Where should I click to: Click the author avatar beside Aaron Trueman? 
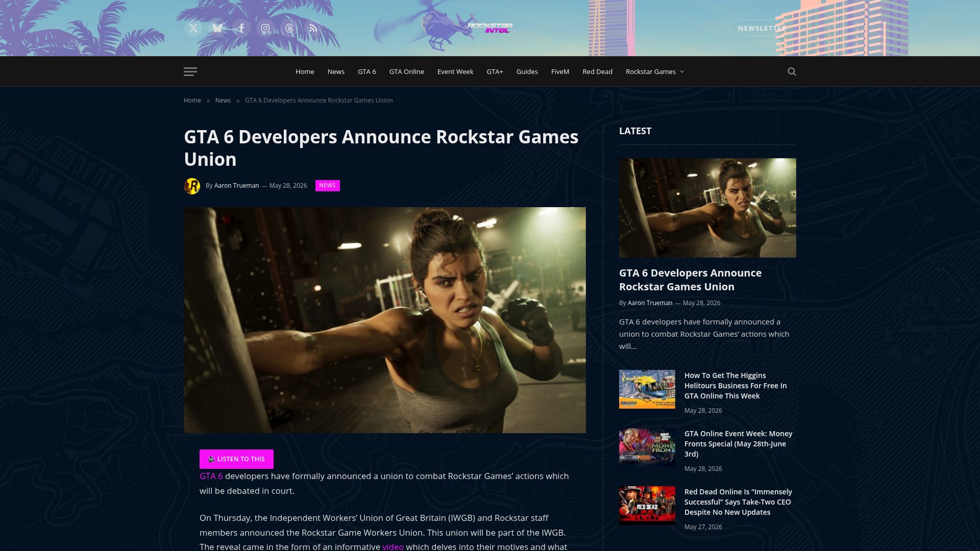point(192,186)
